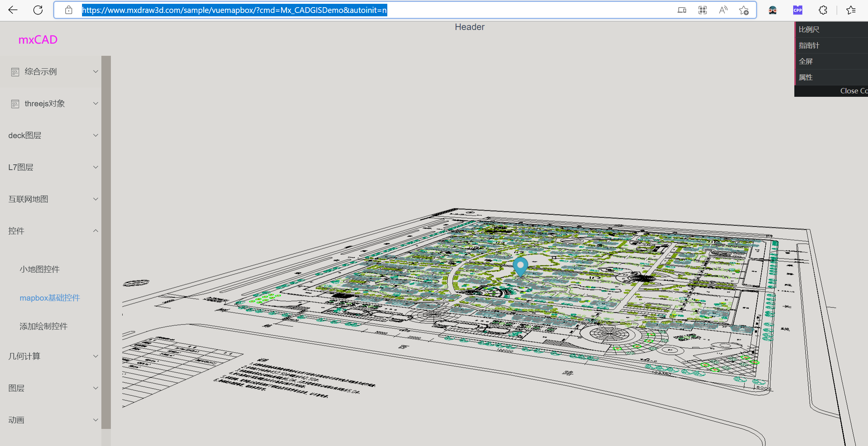868x446 pixels.
Task: Add this page to favorites with star icon
Action: [744, 10]
